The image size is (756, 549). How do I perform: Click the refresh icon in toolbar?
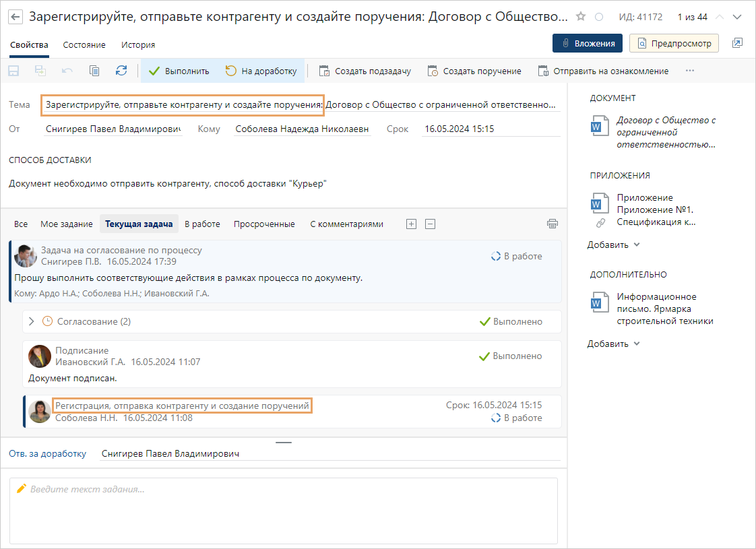pos(121,71)
